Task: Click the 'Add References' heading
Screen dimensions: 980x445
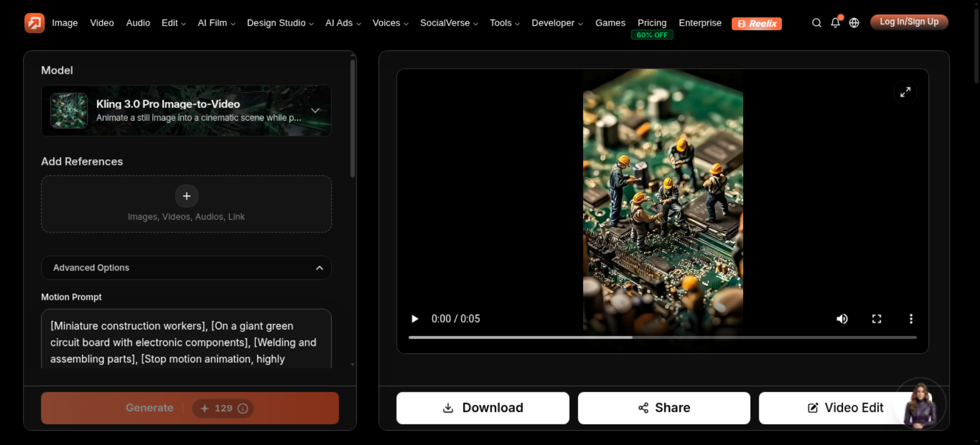Action: pyautogui.click(x=82, y=162)
